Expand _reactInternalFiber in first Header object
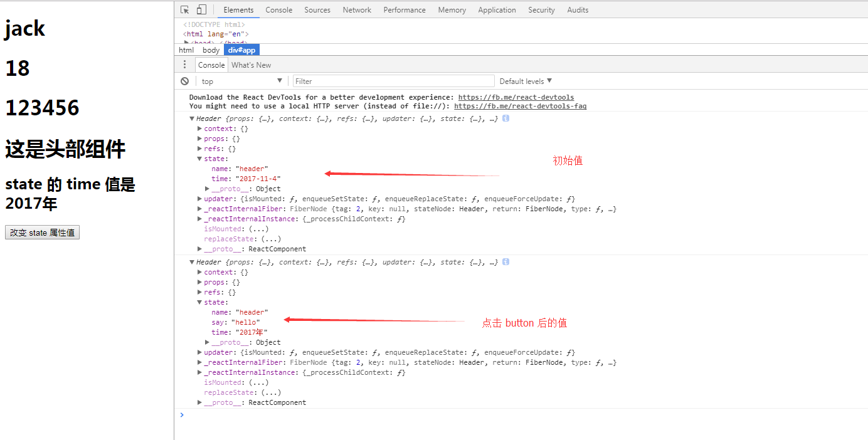This screenshot has height=440, width=868. click(x=200, y=209)
